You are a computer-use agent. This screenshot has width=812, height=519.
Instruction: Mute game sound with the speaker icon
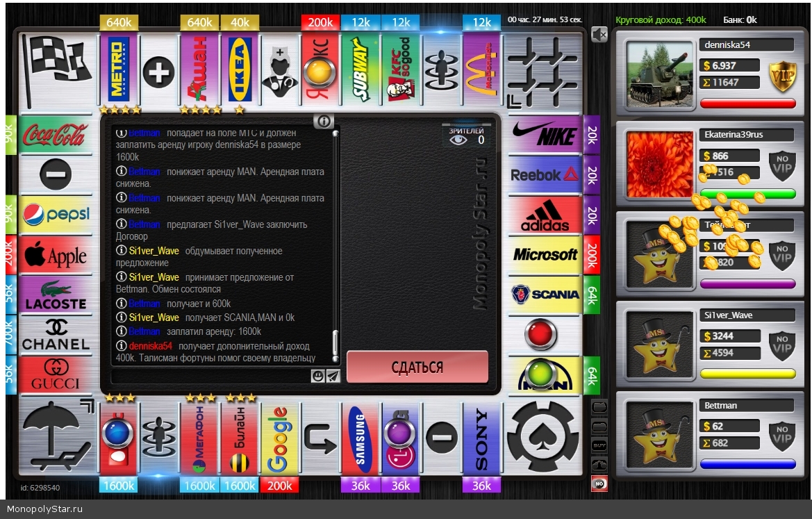(599, 35)
